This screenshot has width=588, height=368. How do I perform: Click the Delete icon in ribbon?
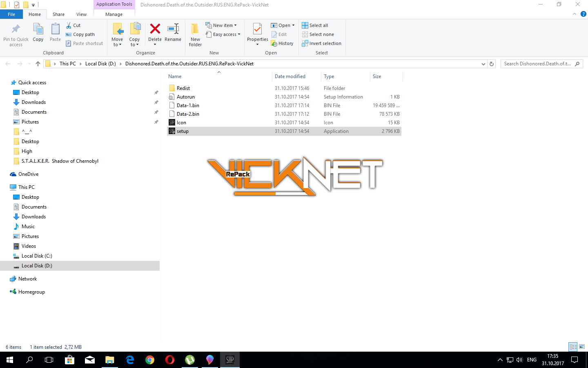pyautogui.click(x=155, y=30)
